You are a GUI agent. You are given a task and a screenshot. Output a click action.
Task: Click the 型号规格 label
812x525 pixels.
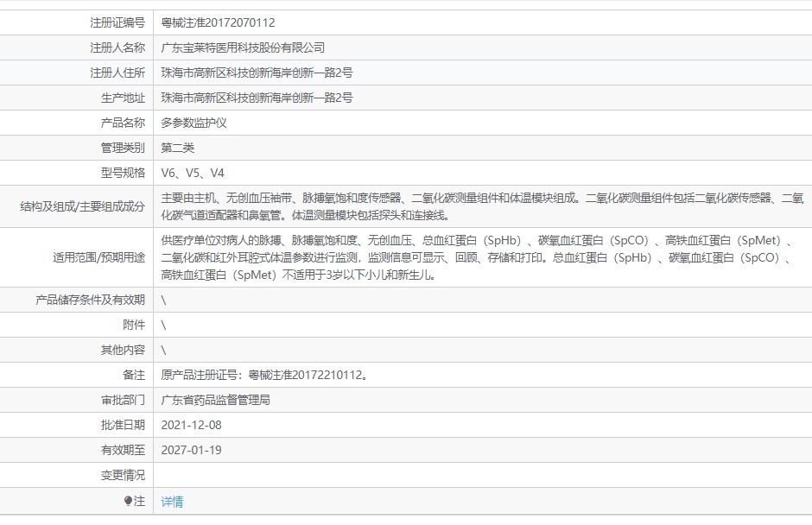tap(123, 173)
